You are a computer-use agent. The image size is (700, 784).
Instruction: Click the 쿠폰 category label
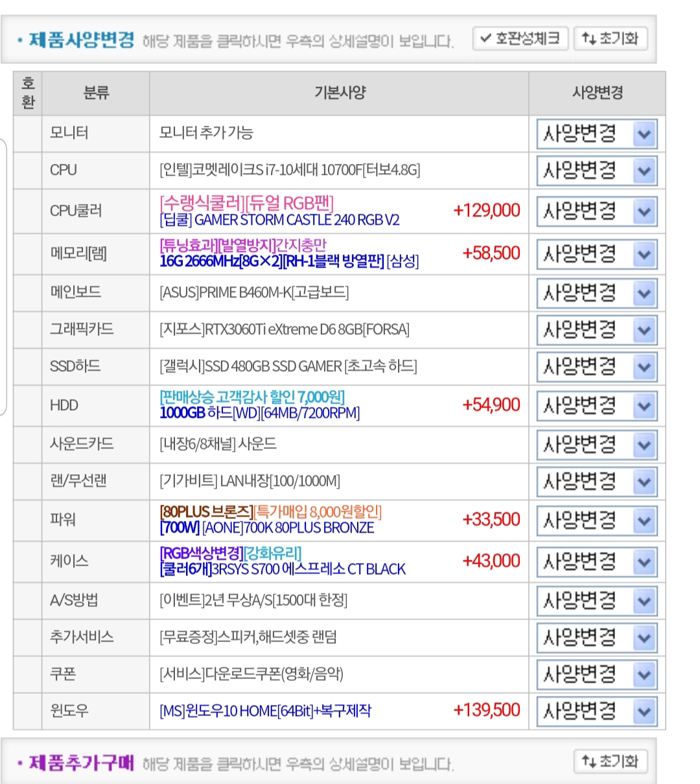pyautogui.click(x=63, y=674)
